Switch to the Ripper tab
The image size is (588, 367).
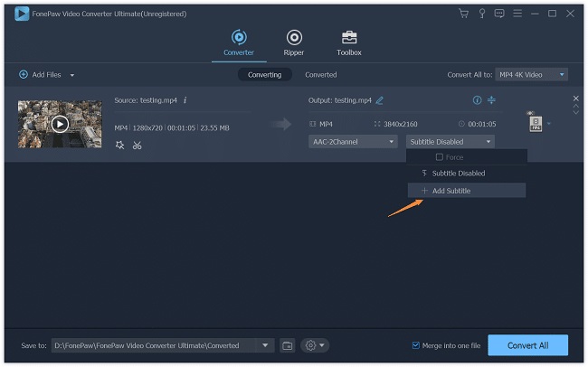[294, 43]
